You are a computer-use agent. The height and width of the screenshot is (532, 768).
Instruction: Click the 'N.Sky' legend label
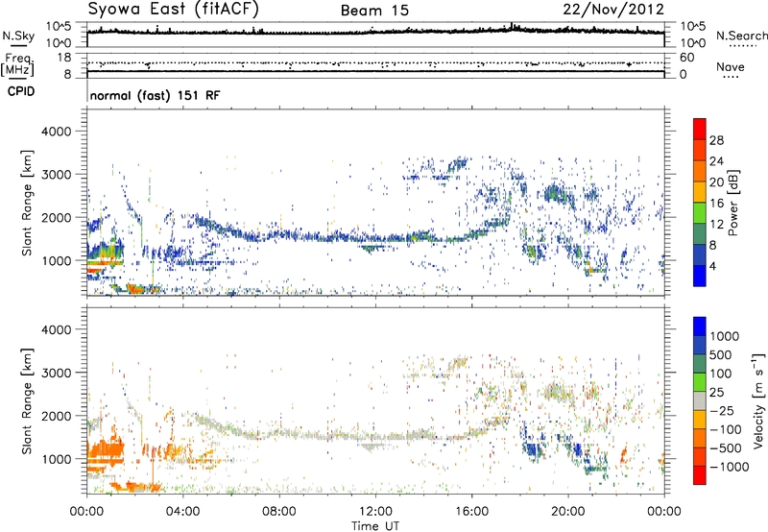click(x=18, y=36)
